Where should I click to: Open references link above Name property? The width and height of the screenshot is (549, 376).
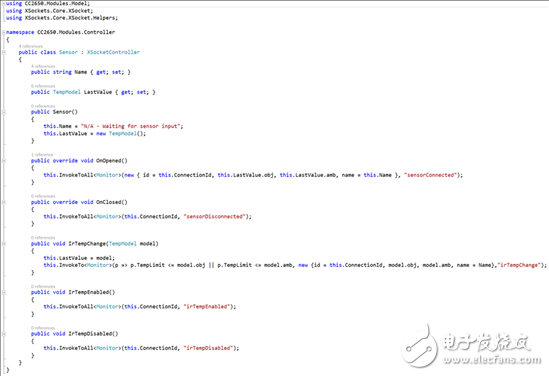pos(43,66)
